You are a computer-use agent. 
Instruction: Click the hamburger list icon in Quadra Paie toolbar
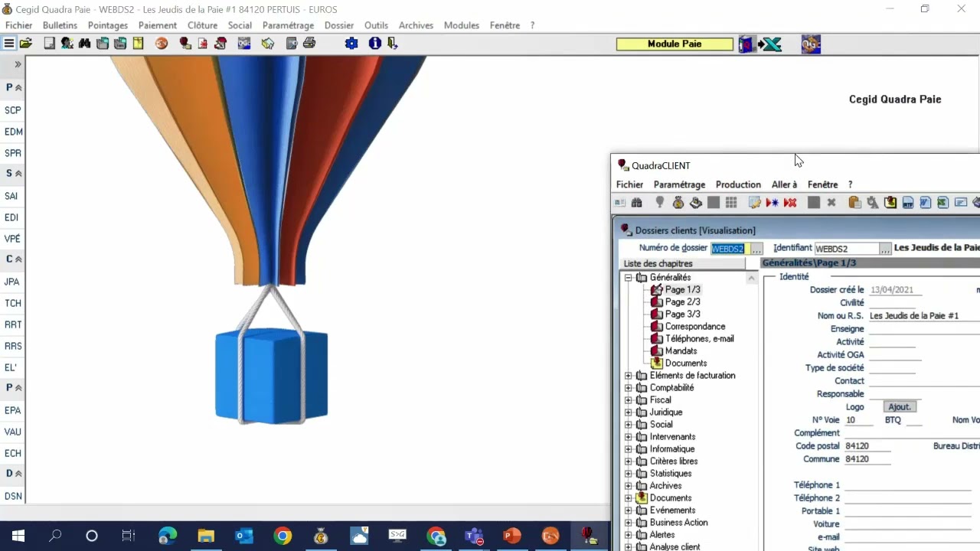tap(9, 44)
